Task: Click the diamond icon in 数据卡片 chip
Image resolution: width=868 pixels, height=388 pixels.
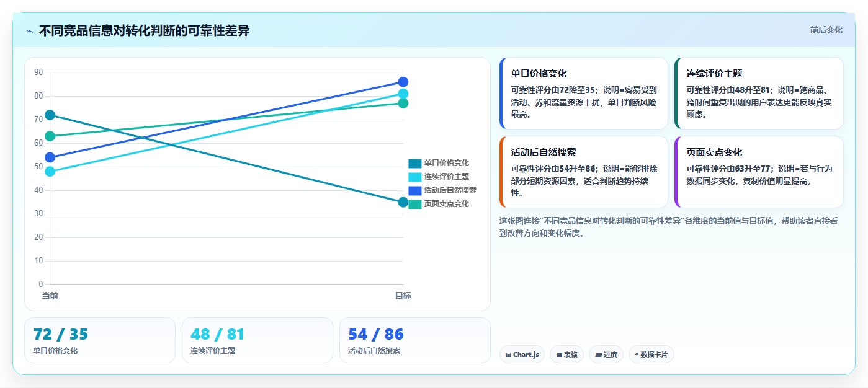Action: (637, 355)
